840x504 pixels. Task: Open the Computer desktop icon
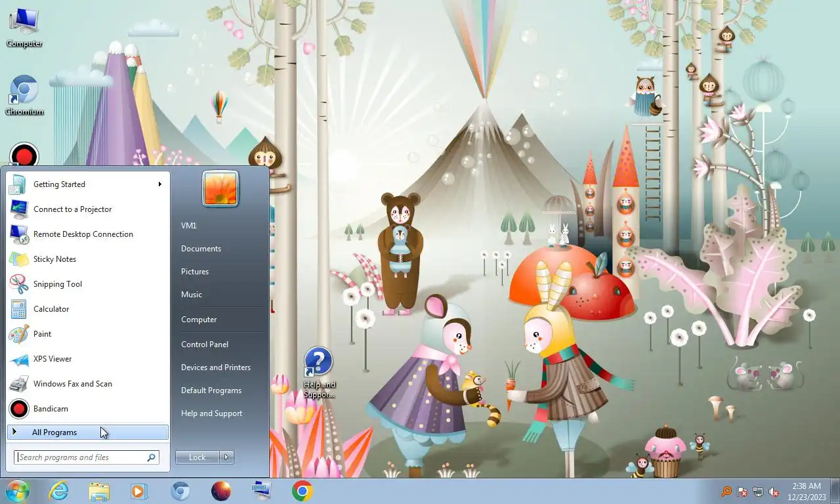(x=24, y=28)
